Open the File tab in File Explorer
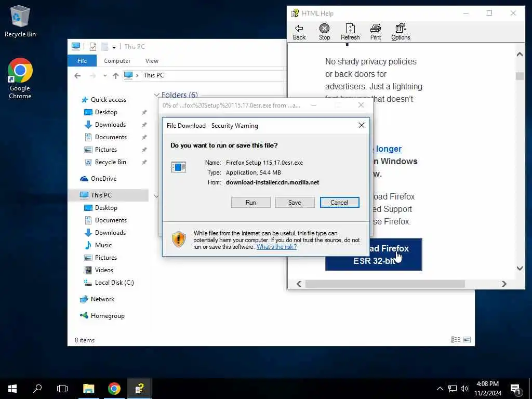532x399 pixels. (82, 61)
